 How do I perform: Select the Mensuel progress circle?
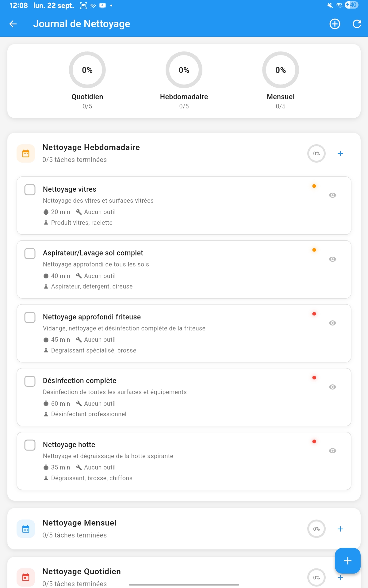click(x=280, y=70)
